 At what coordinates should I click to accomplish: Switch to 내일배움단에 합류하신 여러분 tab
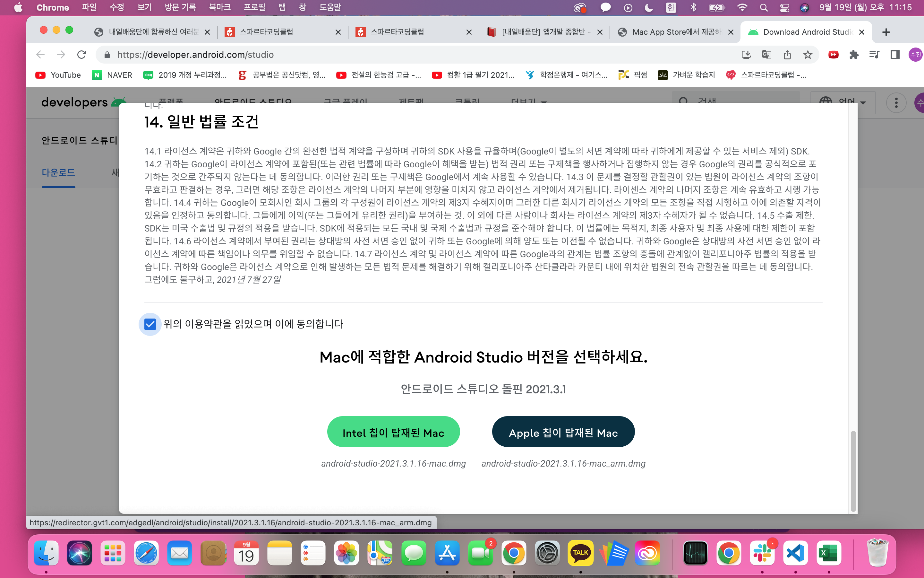click(152, 32)
